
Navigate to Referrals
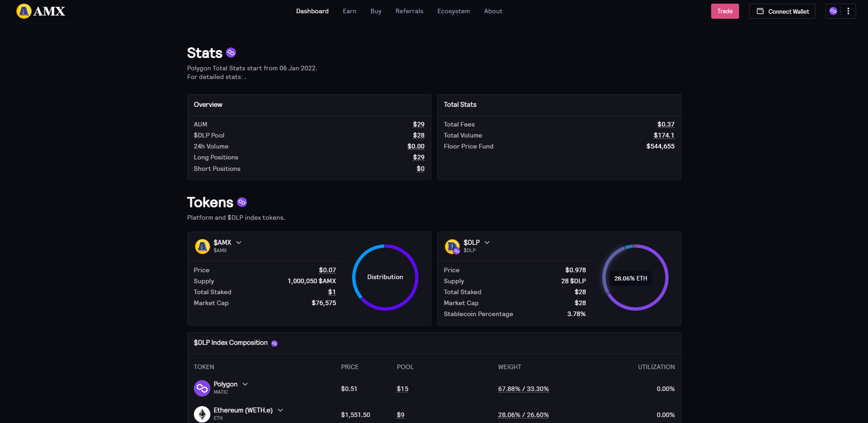point(409,11)
